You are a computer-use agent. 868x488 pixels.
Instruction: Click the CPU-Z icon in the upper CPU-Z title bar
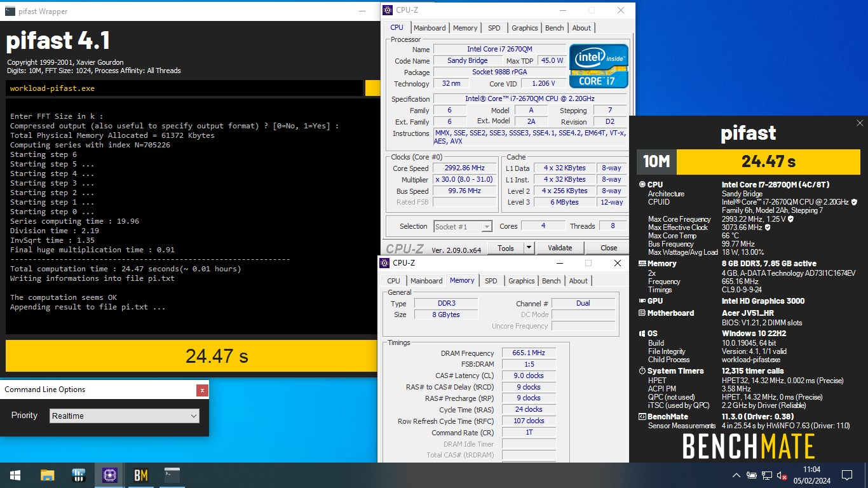tap(388, 10)
